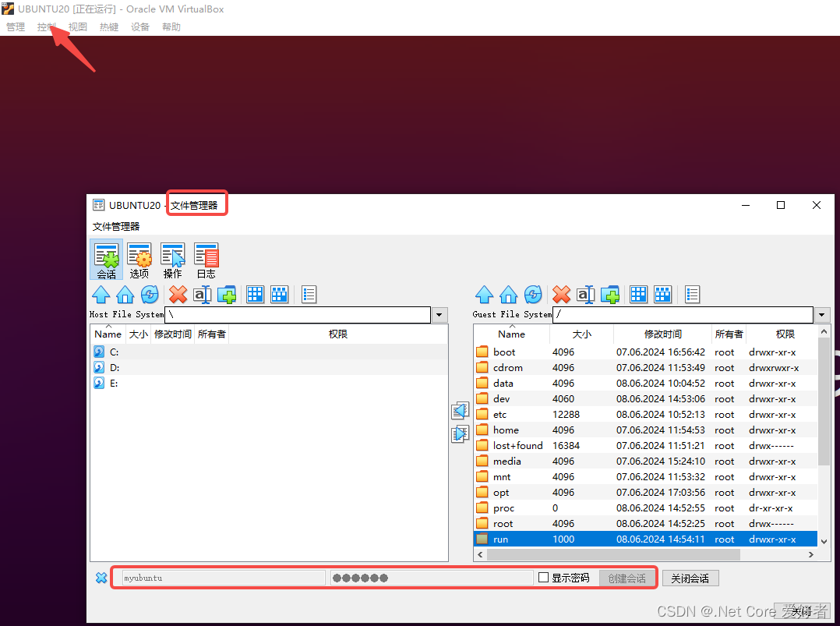The image size is (840, 626).
Task: Select the boot folder in Guest panel
Action: pyautogui.click(x=645, y=352)
